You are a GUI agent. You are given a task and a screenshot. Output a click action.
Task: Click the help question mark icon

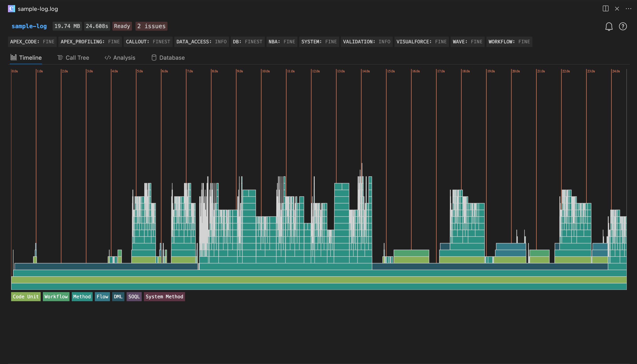pos(623,26)
